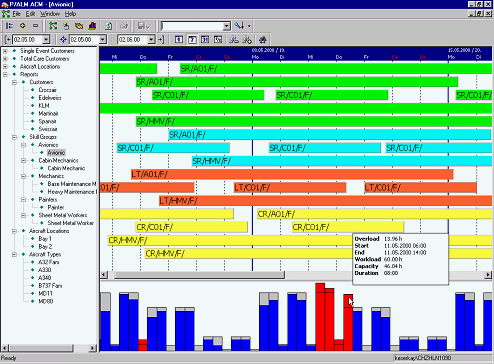Click the 31-day month view calendar icon
Screen dimensions: 494x364
205,39
